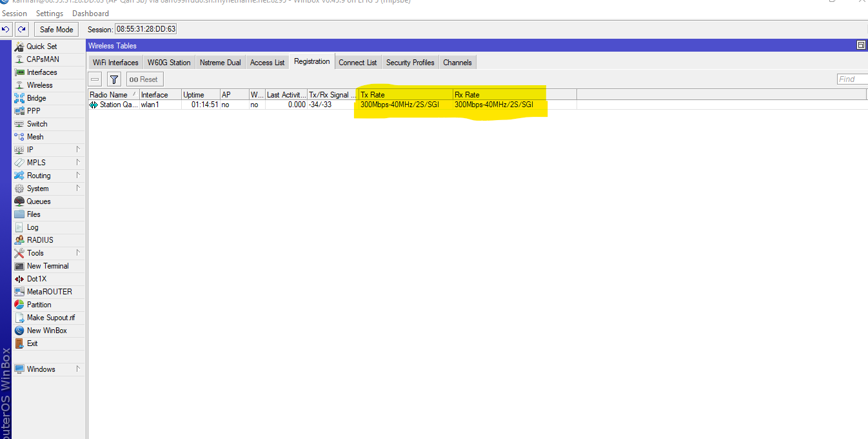Viewport: 868px width, 439px height.
Task: Open the Files manager
Action: point(32,214)
